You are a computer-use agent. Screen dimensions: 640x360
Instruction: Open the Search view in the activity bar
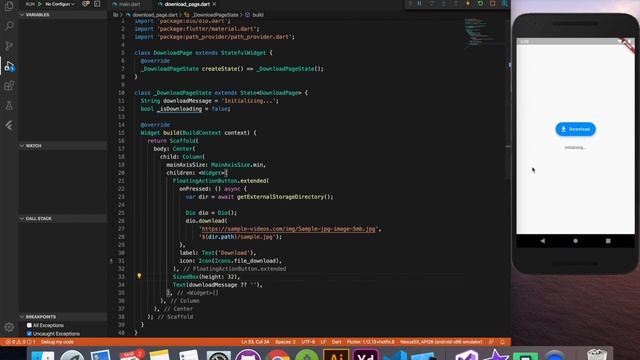[x=9, y=26]
